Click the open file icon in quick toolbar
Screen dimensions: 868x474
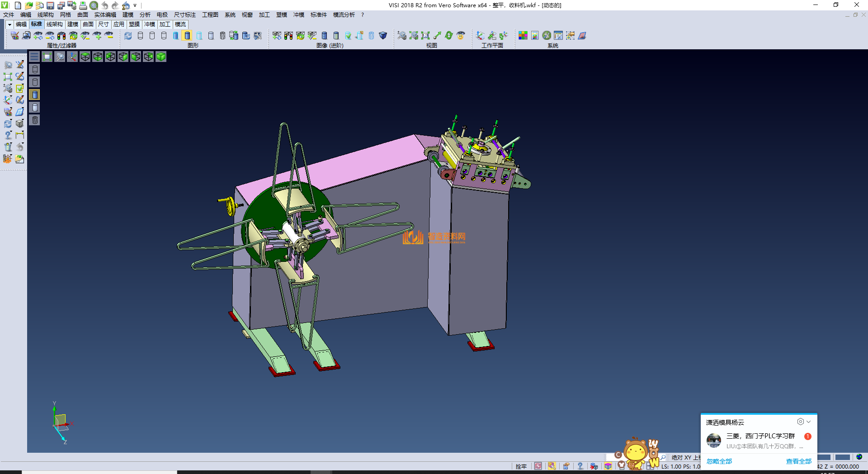tap(28, 5)
